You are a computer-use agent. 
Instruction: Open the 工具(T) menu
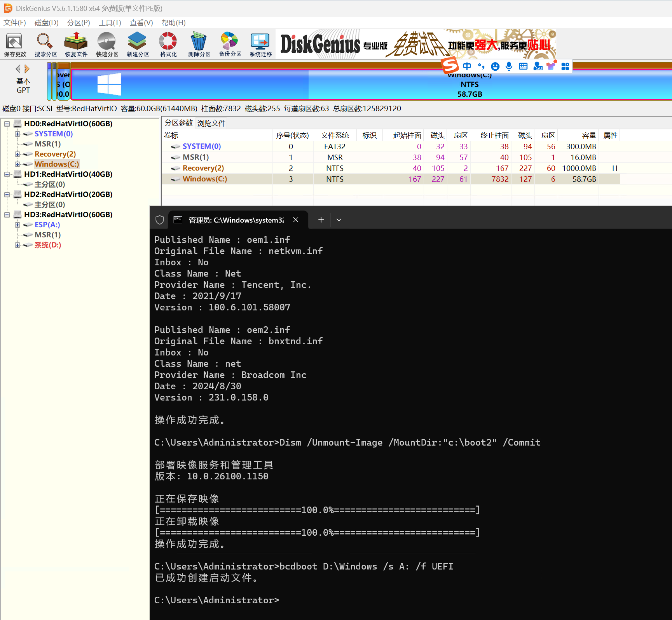coord(110,23)
